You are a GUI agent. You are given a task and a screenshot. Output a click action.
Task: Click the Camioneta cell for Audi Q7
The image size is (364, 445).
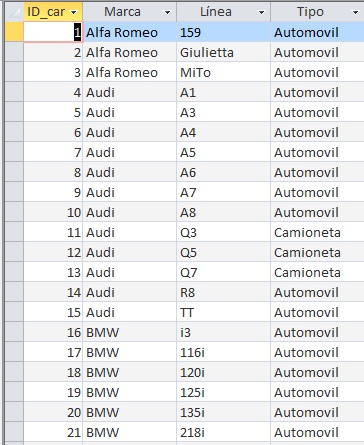(x=317, y=272)
